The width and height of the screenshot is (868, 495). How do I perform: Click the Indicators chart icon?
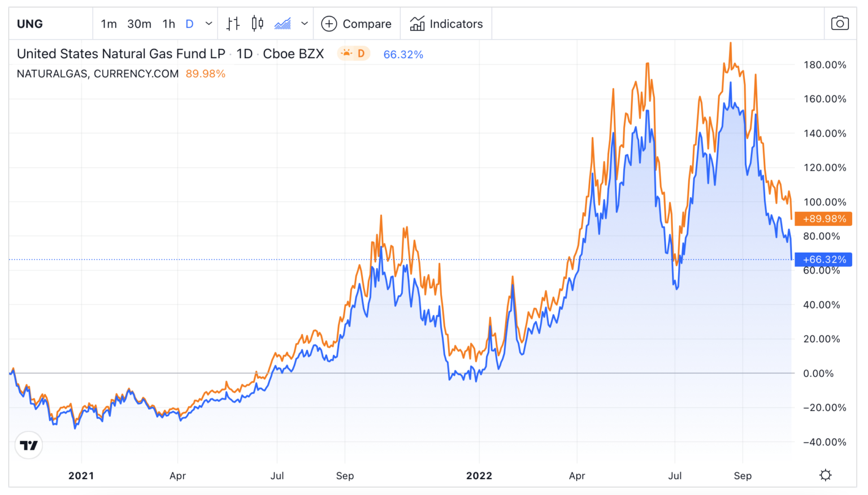pos(417,23)
